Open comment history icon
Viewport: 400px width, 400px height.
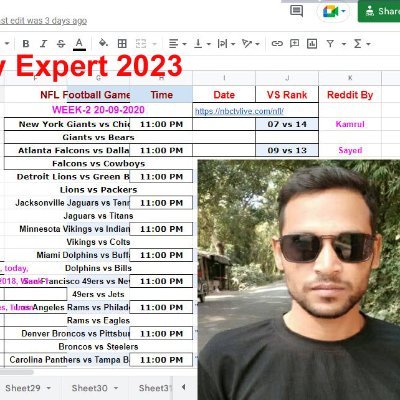coord(296,11)
